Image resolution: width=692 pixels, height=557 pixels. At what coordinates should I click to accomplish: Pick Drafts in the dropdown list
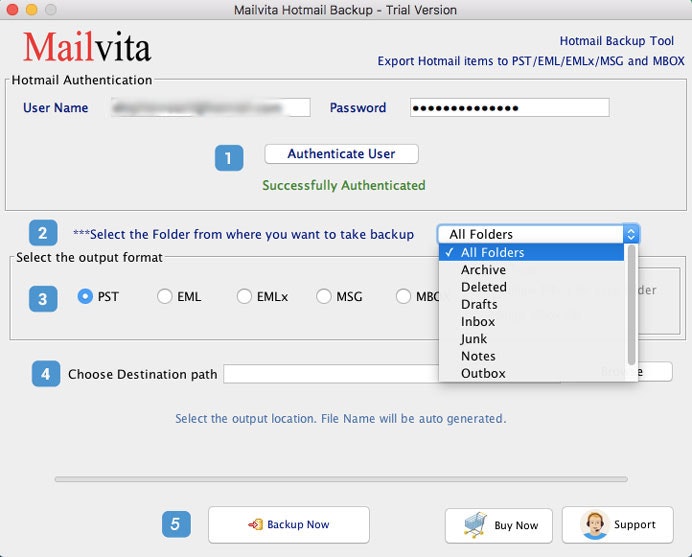(531, 304)
